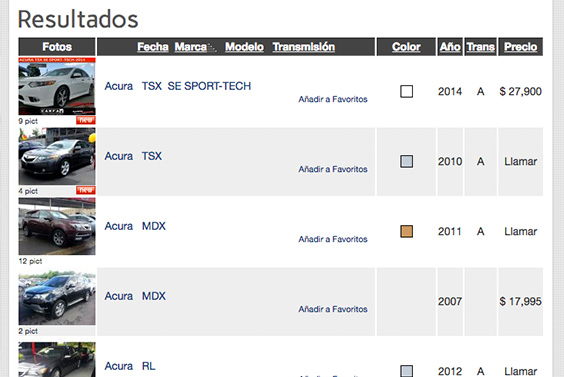Screen dimensions: 564x377
Task: Add the 2011 MDX to Favoritos
Action: point(333,239)
